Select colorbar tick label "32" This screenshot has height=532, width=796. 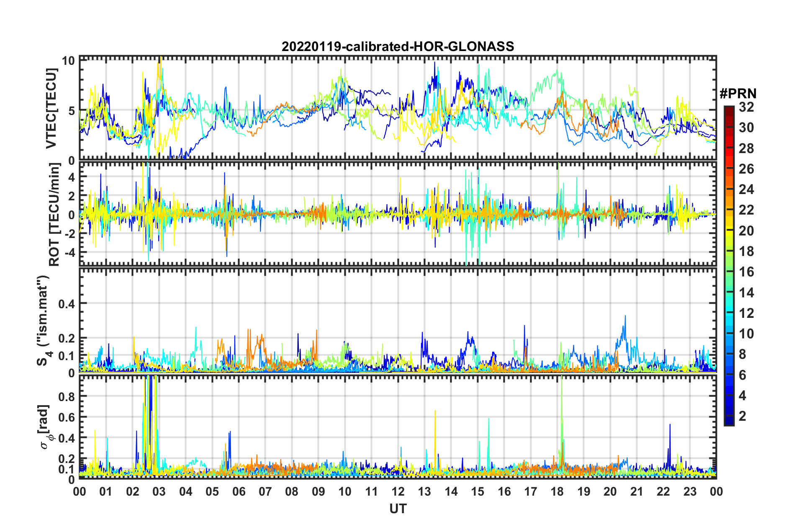tap(747, 107)
